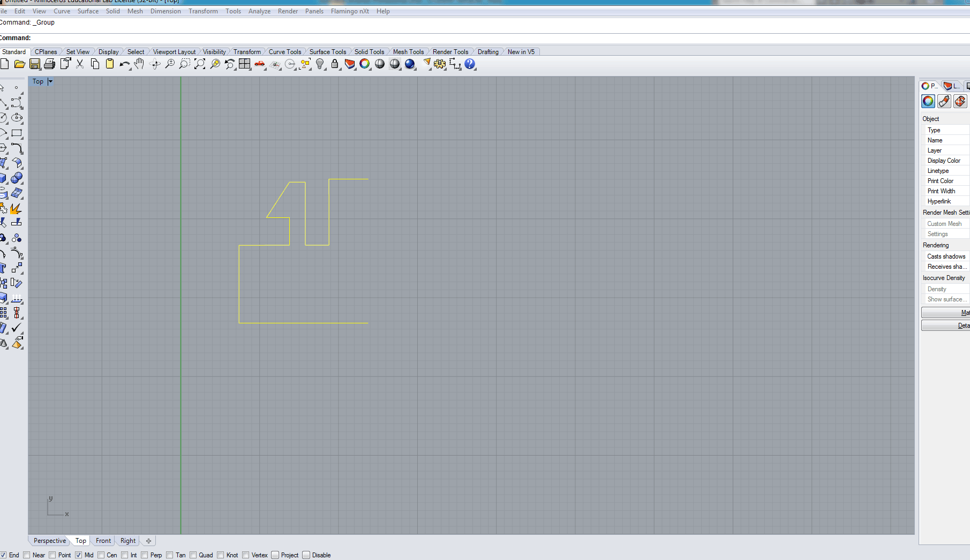Viewport: 970px width, 560px height.
Task: Click the Print icon in the toolbar
Action: pyautogui.click(x=50, y=64)
